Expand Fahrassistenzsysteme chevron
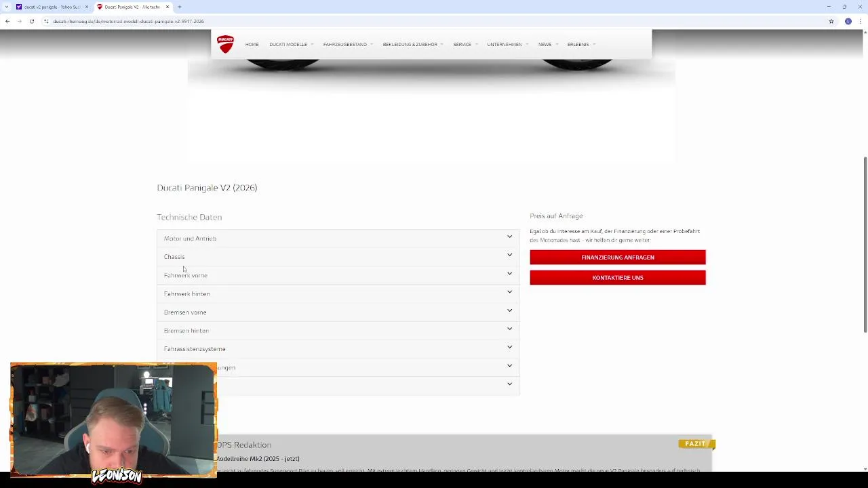 pyautogui.click(x=509, y=347)
